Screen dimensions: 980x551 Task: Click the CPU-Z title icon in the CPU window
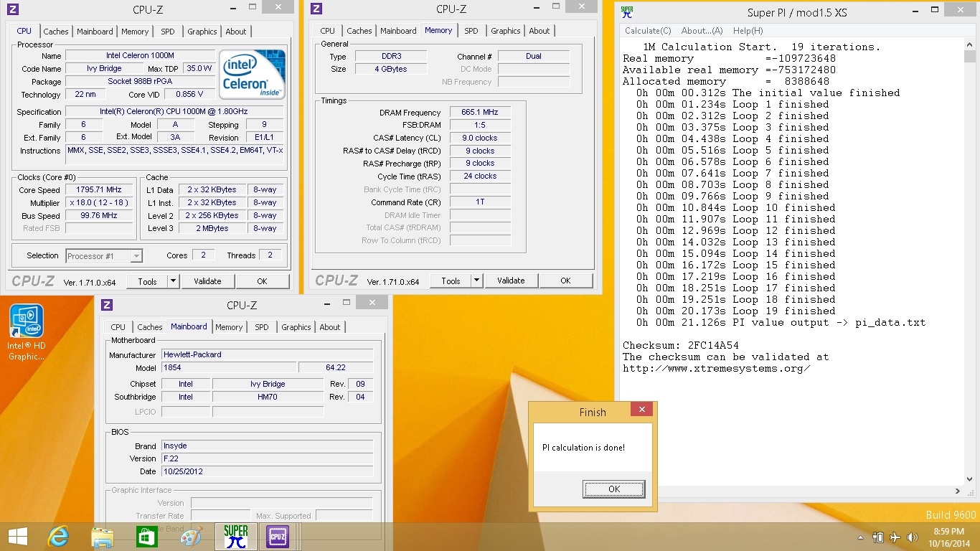(13, 9)
